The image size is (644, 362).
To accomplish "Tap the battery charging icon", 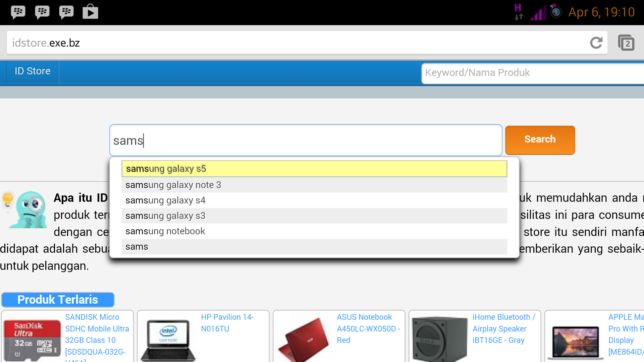I will tap(556, 11).
